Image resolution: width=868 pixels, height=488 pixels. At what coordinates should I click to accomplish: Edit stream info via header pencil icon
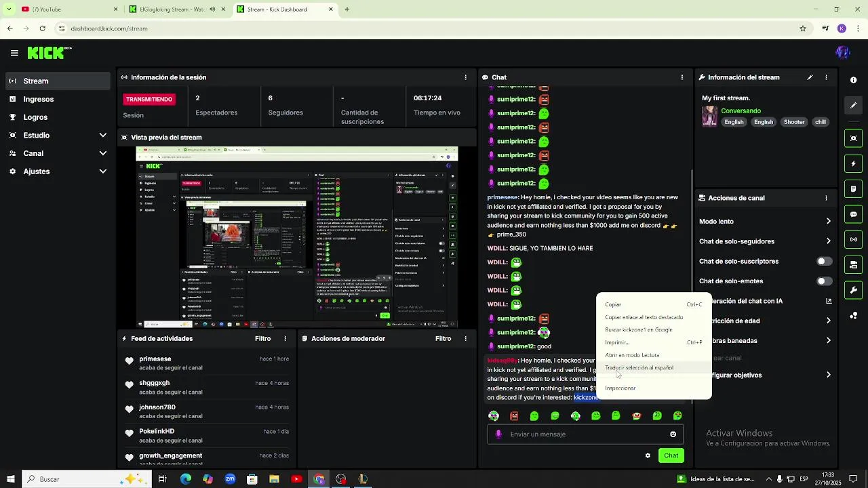pyautogui.click(x=810, y=77)
